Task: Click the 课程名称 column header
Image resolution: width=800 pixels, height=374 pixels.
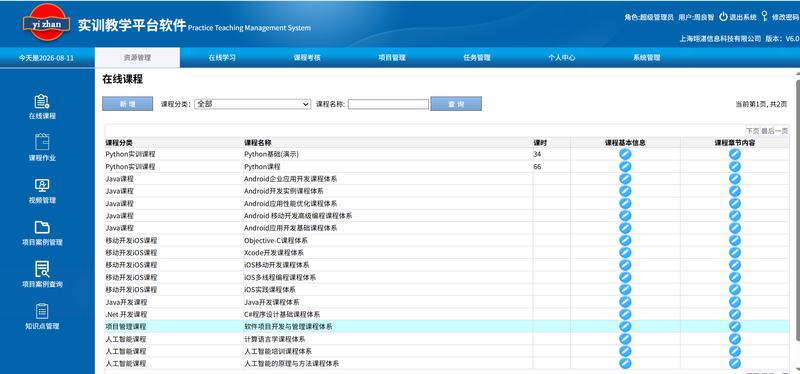Action: click(x=258, y=143)
